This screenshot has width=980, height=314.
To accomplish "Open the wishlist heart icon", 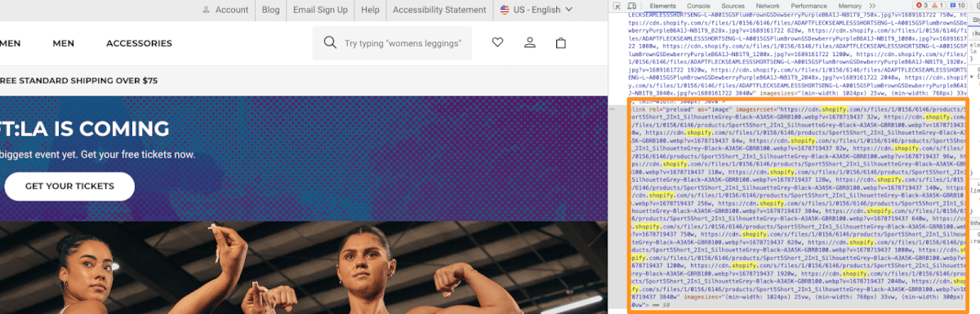I will click(x=498, y=43).
